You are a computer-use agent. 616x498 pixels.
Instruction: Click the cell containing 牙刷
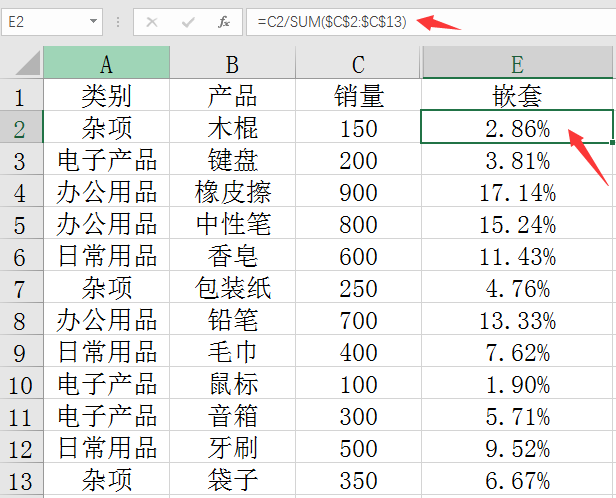(232, 449)
